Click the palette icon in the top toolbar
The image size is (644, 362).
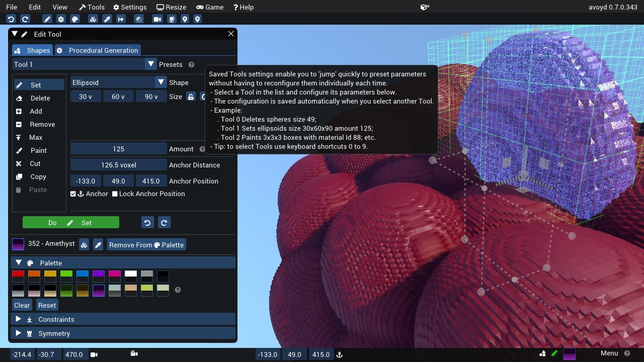(75, 19)
